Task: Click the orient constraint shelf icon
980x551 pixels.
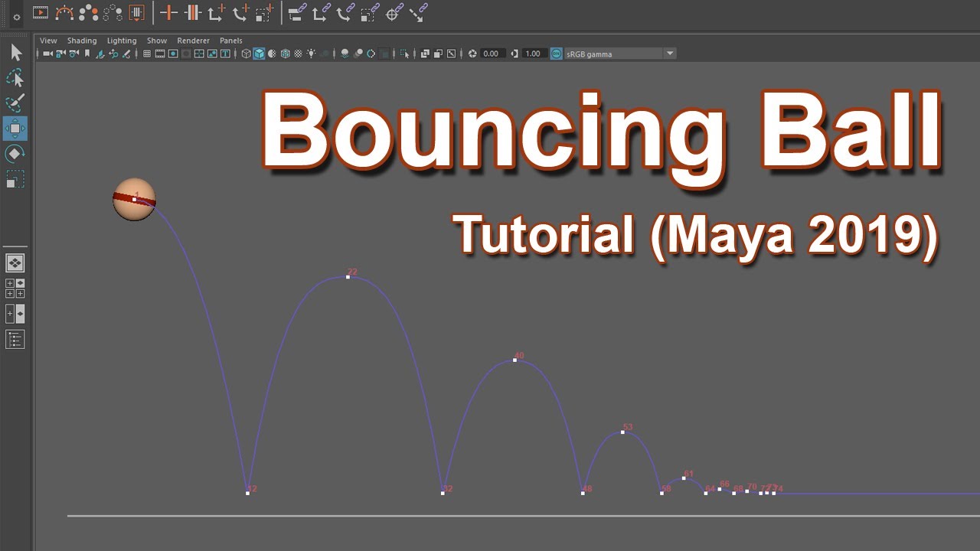Action: point(345,12)
